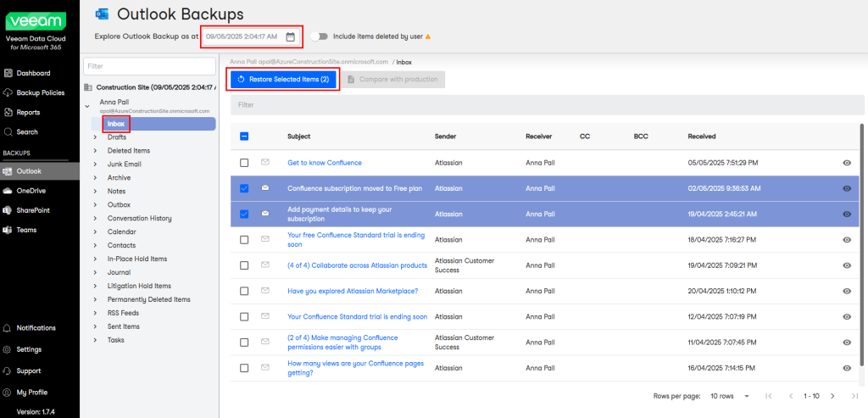Expand the Junk Email folder
868x418 pixels.
[95, 164]
